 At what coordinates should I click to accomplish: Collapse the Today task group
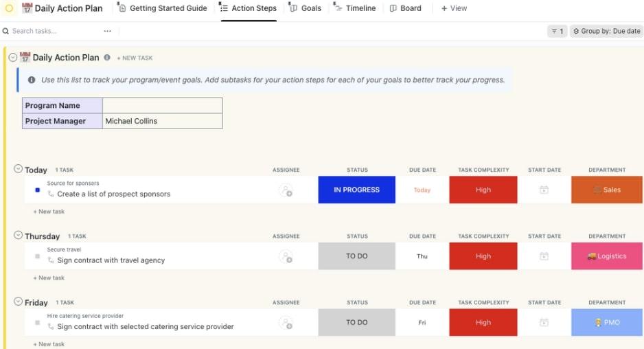point(18,169)
